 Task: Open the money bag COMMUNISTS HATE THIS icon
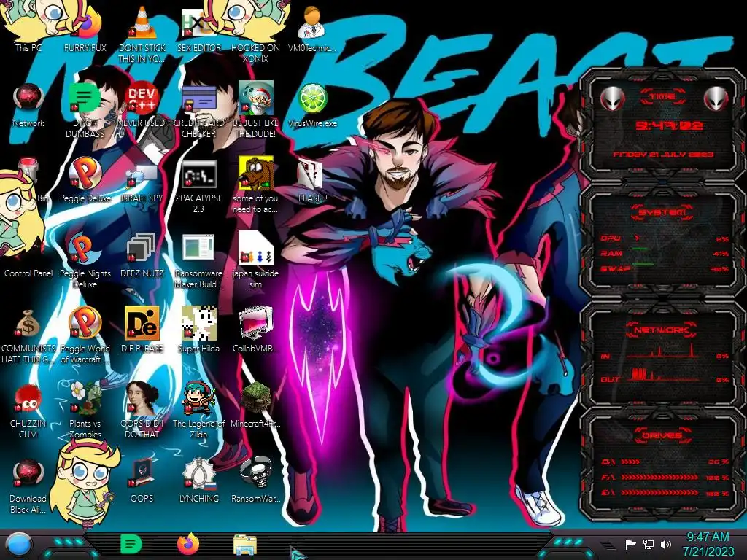(x=28, y=335)
